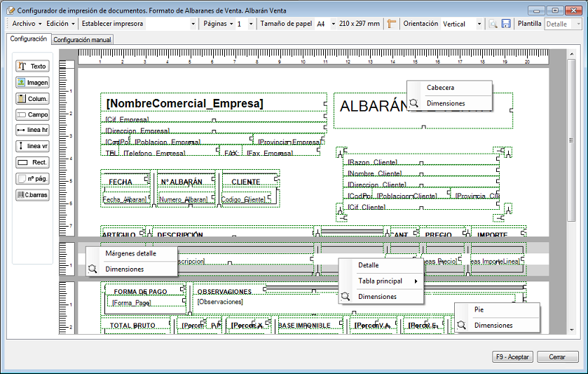This screenshot has height=374, width=588.
Task: Insert page number with nº pág. tool
Action: (x=32, y=179)
